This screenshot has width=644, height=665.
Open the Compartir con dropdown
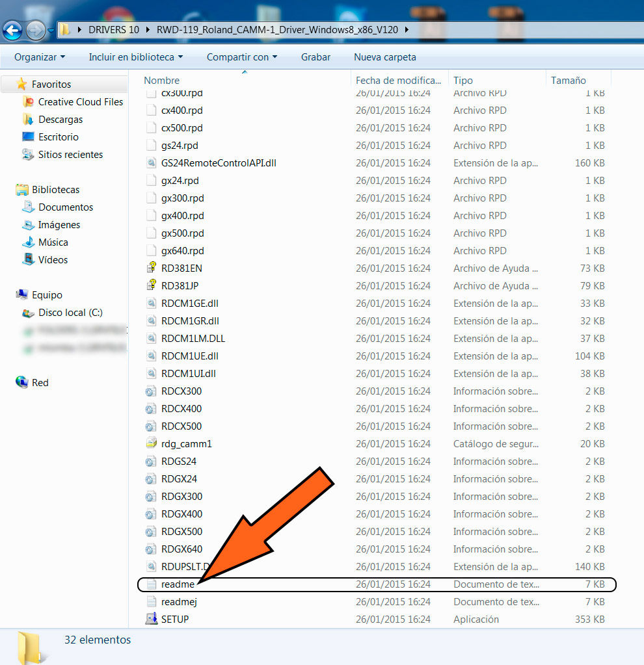point(241,57)
